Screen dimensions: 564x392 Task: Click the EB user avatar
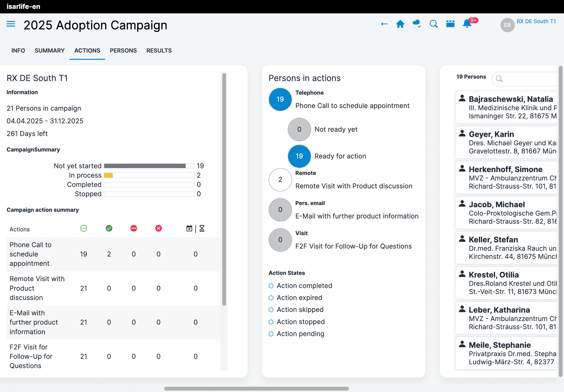pyautogui.click(x=507, y=25)
